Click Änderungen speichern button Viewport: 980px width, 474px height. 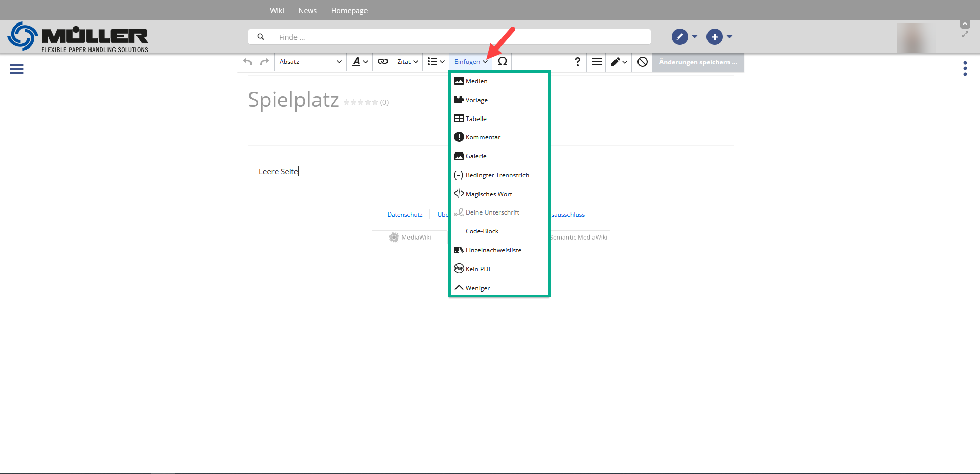697,62
